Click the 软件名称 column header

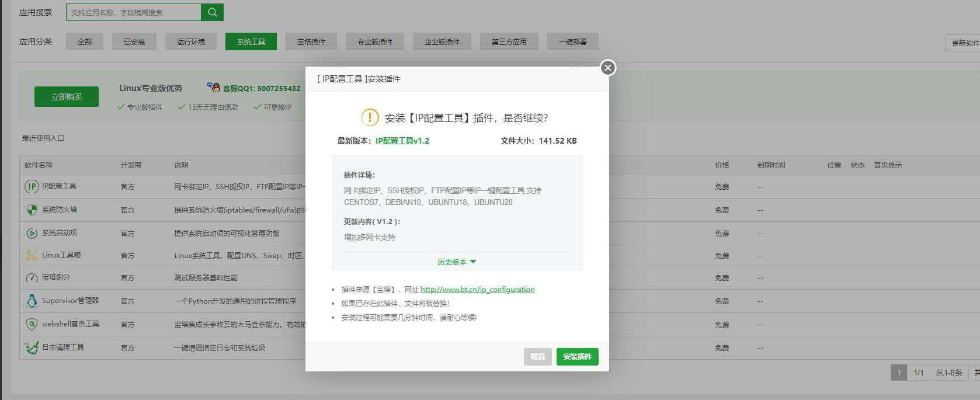(x=39, y=165)
